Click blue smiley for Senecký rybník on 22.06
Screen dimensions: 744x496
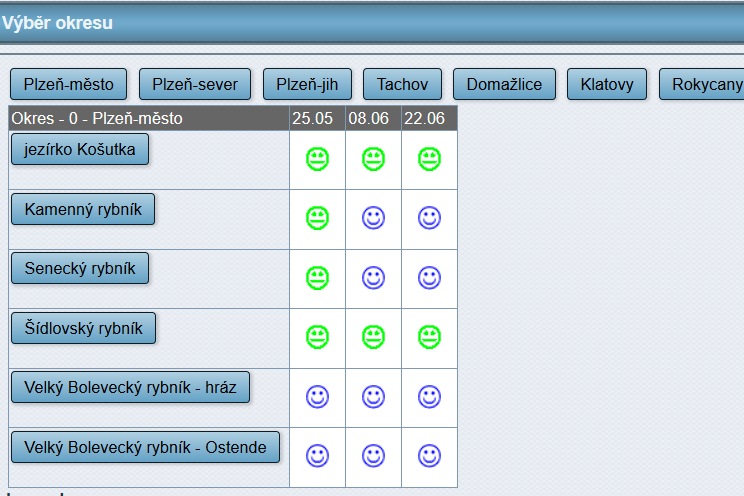[429, 278]
